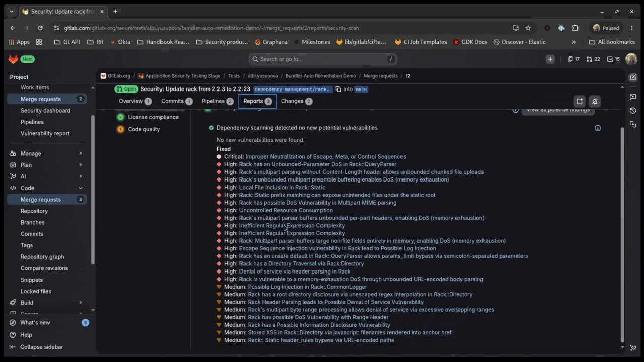Viewport: 644px width, 362px height.
Task: Open the create new plus icon
Action: [x=550, y=59]
